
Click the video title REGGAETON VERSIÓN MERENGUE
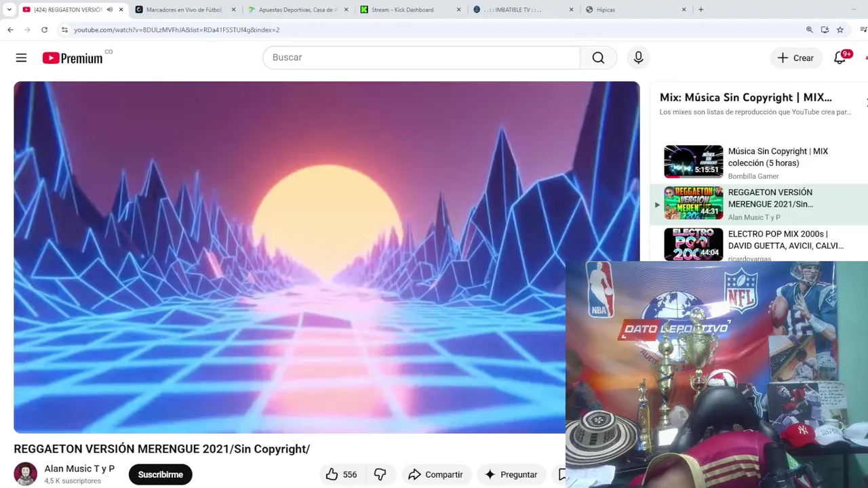162,449
